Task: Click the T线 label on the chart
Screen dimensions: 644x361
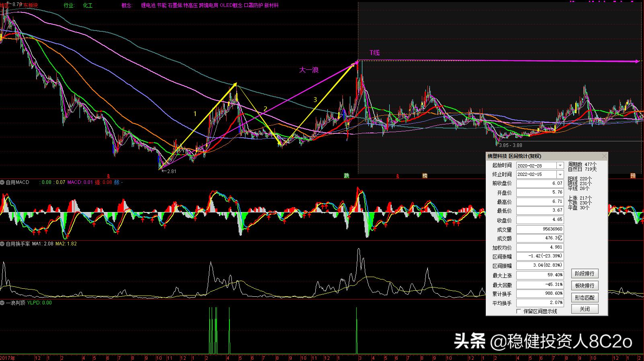Action: click(374, 53)
